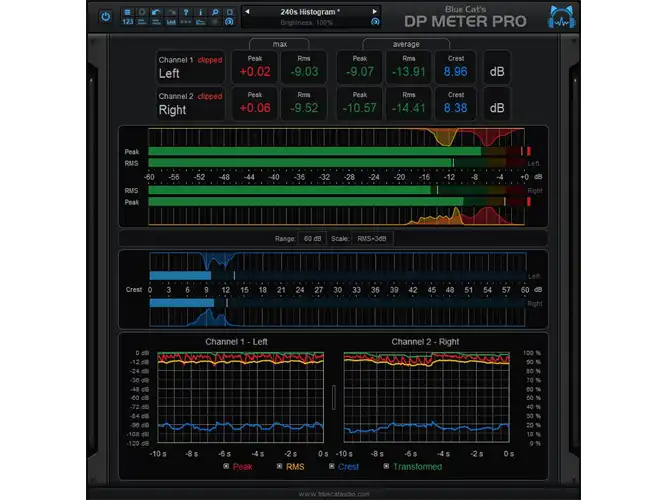Click Left Crest value 8.96
Viewport: 667px width, 500px height.
point(455,71)
